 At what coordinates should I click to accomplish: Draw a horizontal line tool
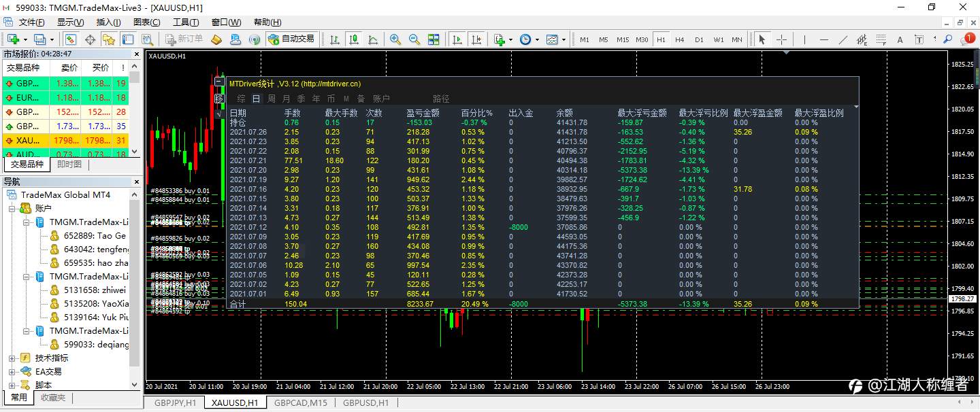pos(824,39)
